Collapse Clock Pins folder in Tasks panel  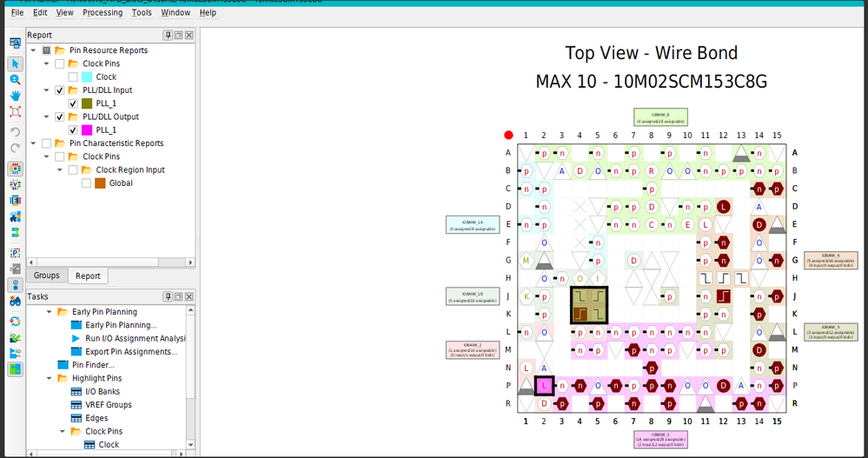pos(63,431)
